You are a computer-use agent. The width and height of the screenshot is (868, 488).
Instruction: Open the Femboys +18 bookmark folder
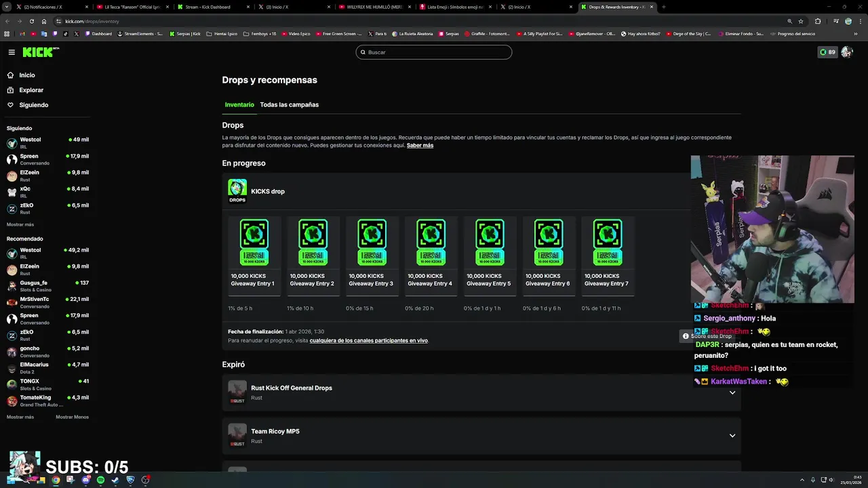pos(260,33)
